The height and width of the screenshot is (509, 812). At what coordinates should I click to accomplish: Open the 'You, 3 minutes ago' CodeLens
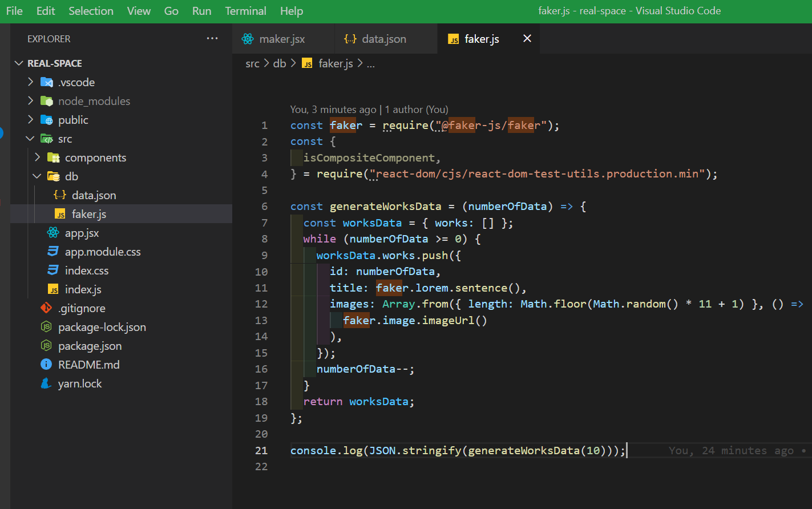coord(333,110)
